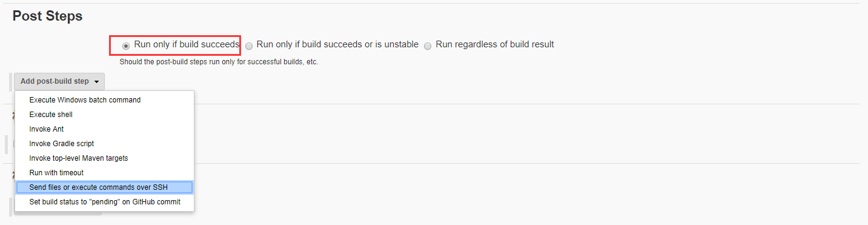Click the "Post Steps" section heading
Screen dimensions: 868x225
47,16
